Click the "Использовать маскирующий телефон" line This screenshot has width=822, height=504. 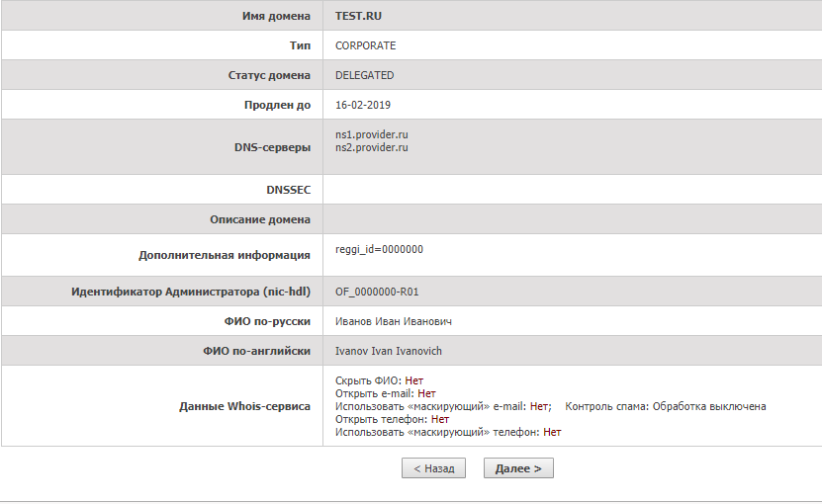point(448,432)
